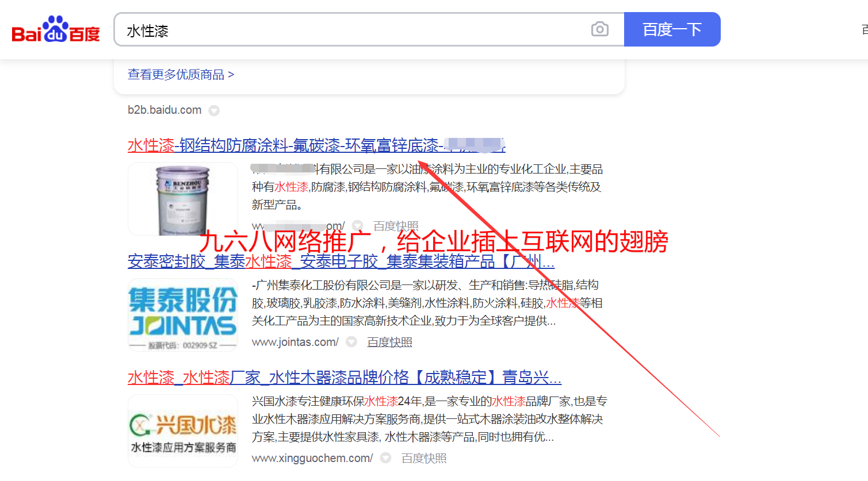
Task: Open the 集泰股份 JOINTAS logo thumbnail
Action: [183, 315]
